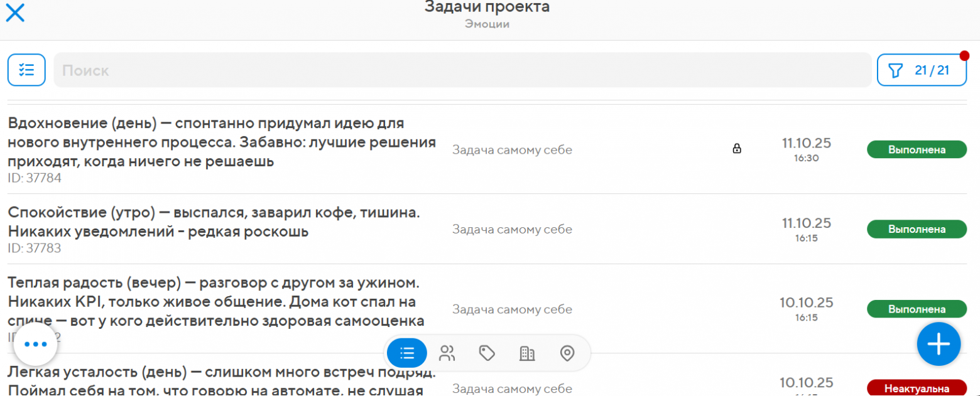980x396 pixels.
Task: Click inside the Поиск search field
Action: pos(440,70)
